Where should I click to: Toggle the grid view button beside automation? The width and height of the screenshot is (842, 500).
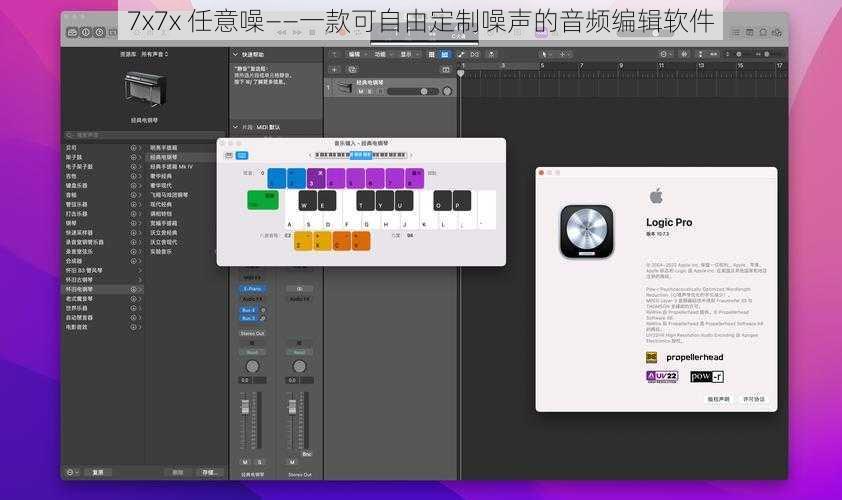point(431,54)
